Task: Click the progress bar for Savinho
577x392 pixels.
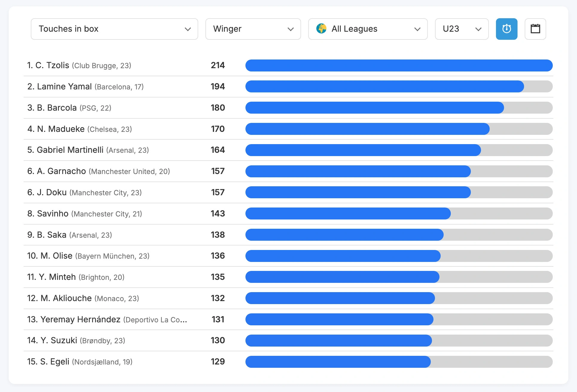Action: (399, 213)
